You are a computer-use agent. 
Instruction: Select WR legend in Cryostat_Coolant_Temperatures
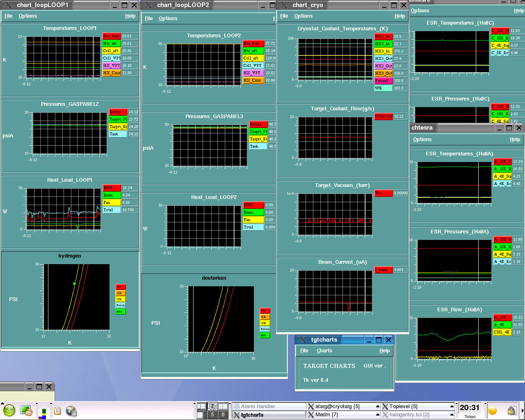pyautogui.click(x=383, y=88)
